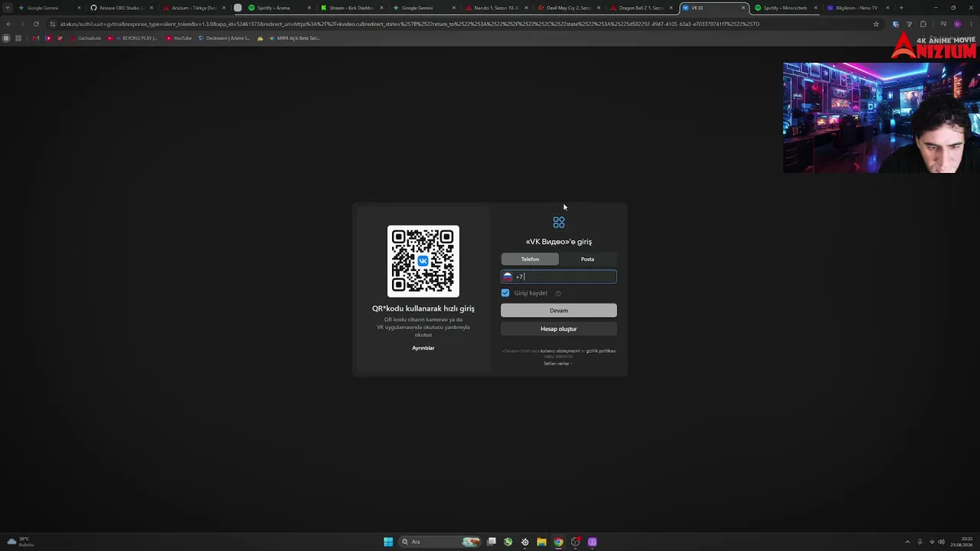Open the gizlilik politikası link
This screenshot has height=551, width=980.
pyautogui.click(x=601, y=351)
